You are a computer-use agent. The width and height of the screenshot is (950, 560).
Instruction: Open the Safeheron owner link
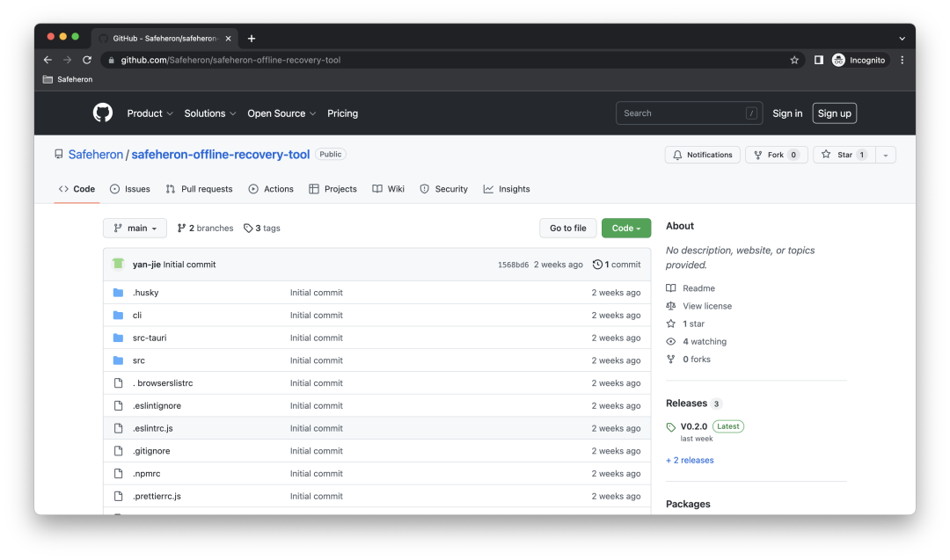[96, 155]
